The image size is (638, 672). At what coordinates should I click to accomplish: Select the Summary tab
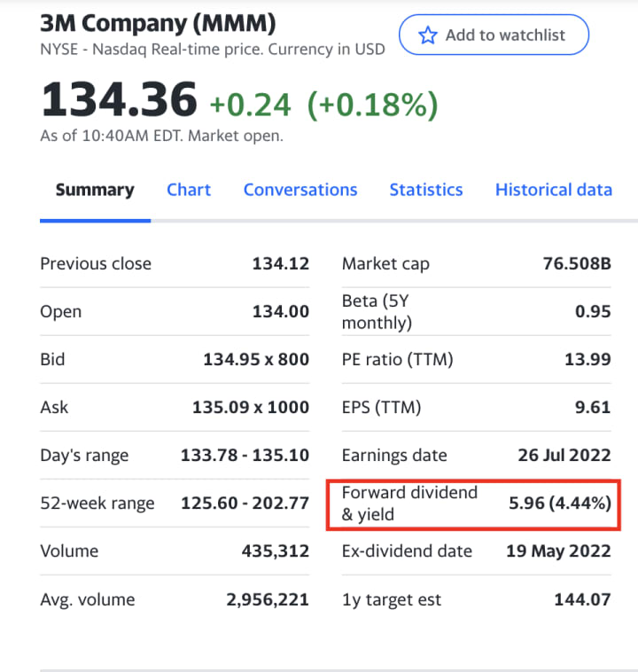pyautogui.click(x=95, y=190)
